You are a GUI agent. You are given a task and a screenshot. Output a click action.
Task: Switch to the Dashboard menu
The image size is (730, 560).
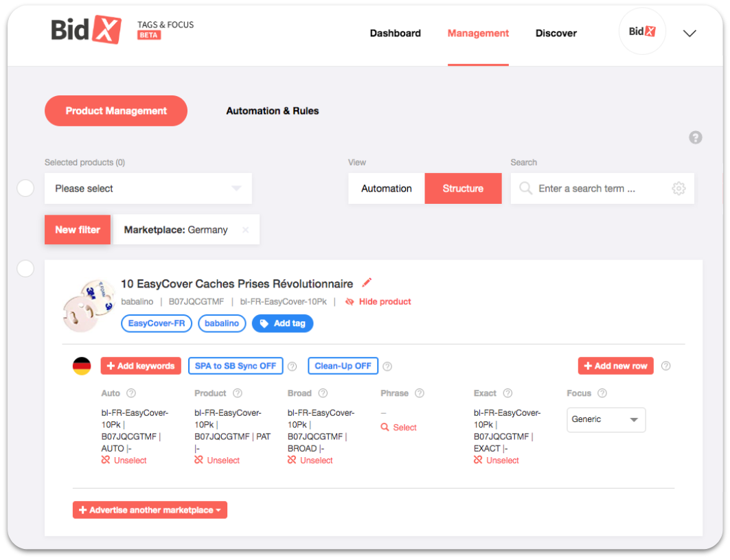point(396,33)
